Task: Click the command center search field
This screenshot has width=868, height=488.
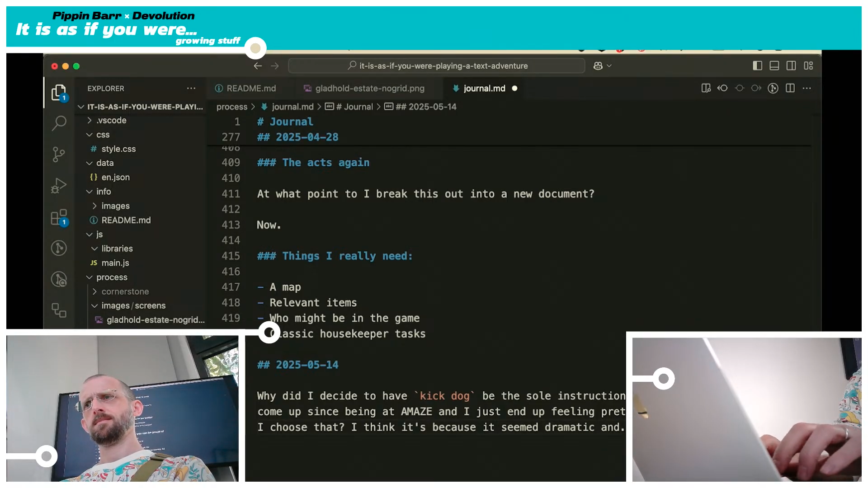Action: point(437,66)
